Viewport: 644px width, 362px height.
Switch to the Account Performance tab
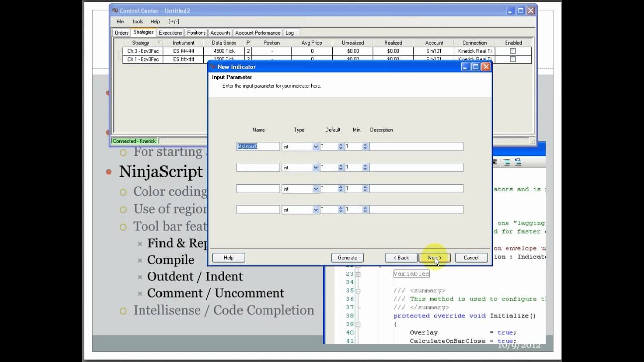[258, 33]
